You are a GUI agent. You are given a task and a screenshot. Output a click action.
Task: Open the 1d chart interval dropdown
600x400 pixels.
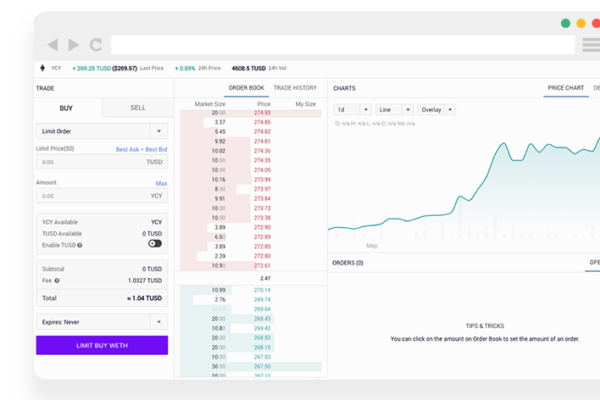[352, 110]
